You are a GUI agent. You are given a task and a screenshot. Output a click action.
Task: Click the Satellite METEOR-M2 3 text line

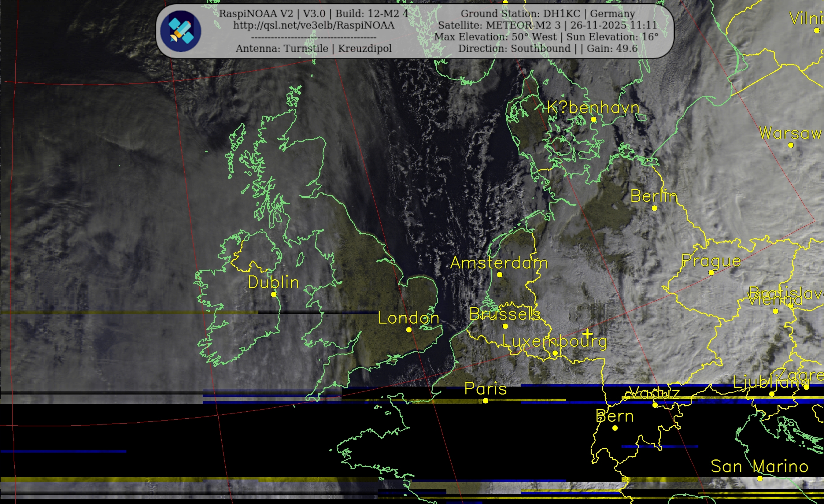click(547, 25)
